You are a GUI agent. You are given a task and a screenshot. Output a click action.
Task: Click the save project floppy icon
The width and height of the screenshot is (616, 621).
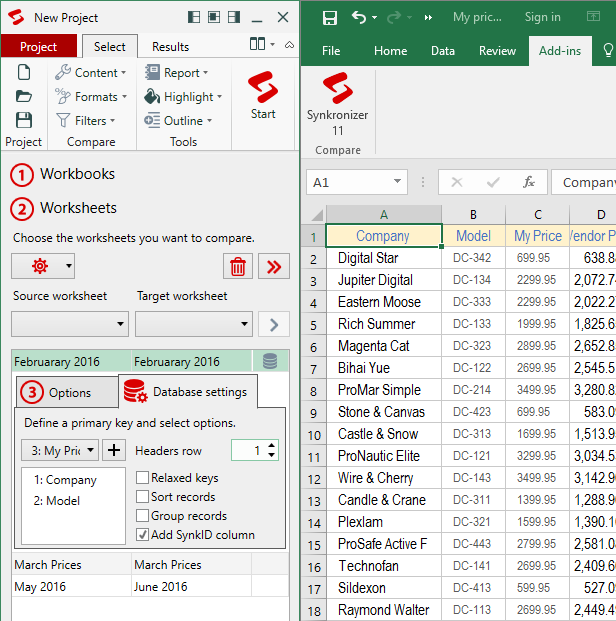pos(24,120)
